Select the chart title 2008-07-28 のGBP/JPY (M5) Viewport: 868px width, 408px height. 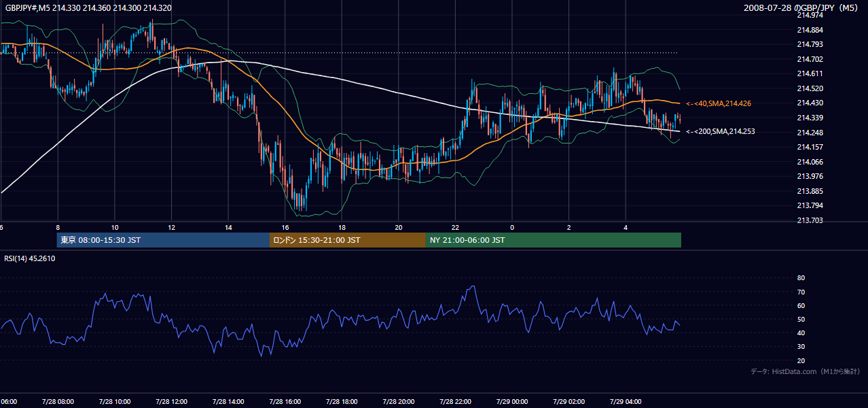802,7
